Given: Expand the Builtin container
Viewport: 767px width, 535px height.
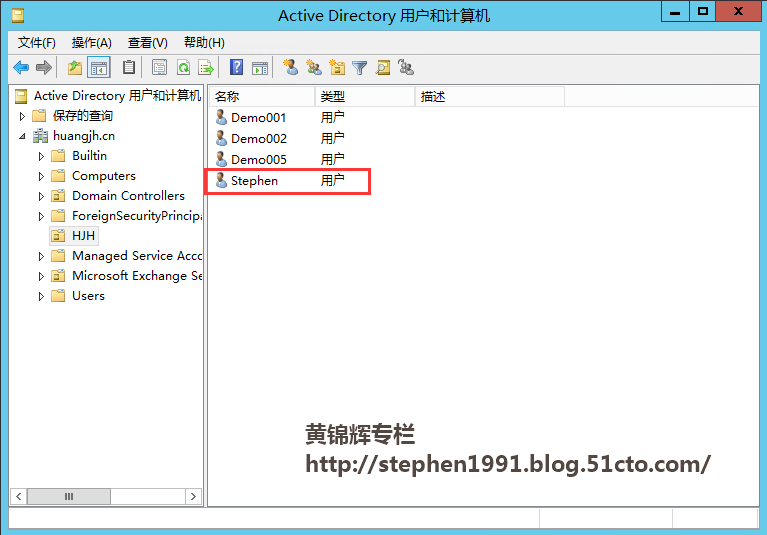Looking at the screenshot, I should point(41,156).
